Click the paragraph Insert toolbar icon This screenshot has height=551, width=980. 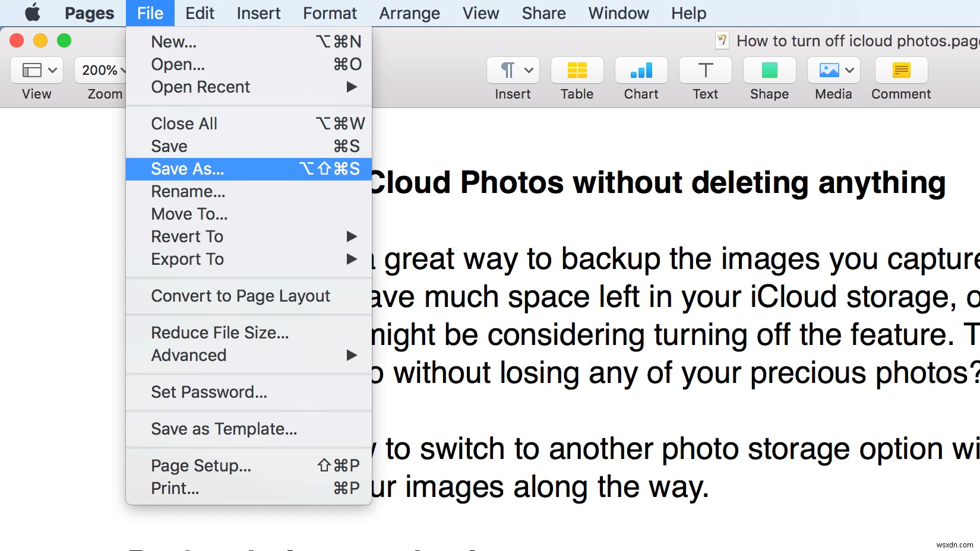(x=507, y=69)
